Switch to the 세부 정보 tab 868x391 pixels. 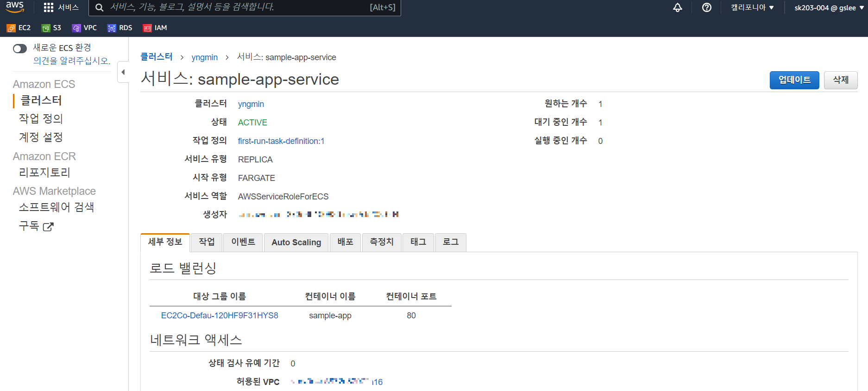point(165,242)
